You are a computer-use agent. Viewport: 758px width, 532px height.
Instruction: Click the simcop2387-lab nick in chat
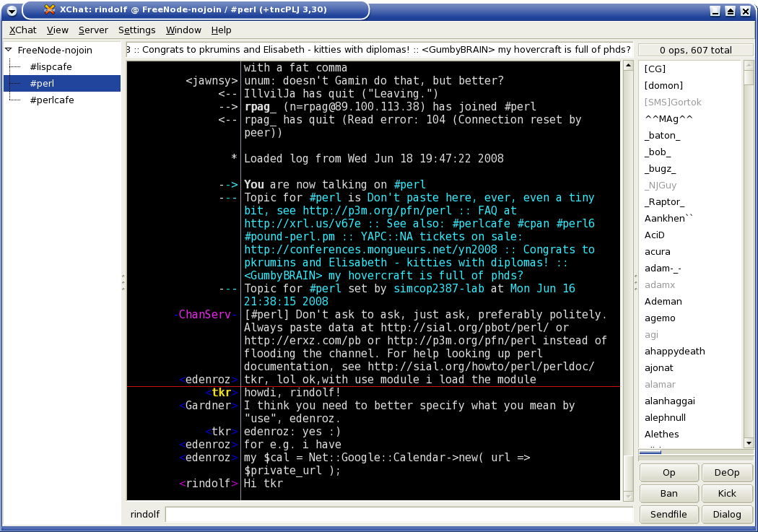click(x=439, y=289)
